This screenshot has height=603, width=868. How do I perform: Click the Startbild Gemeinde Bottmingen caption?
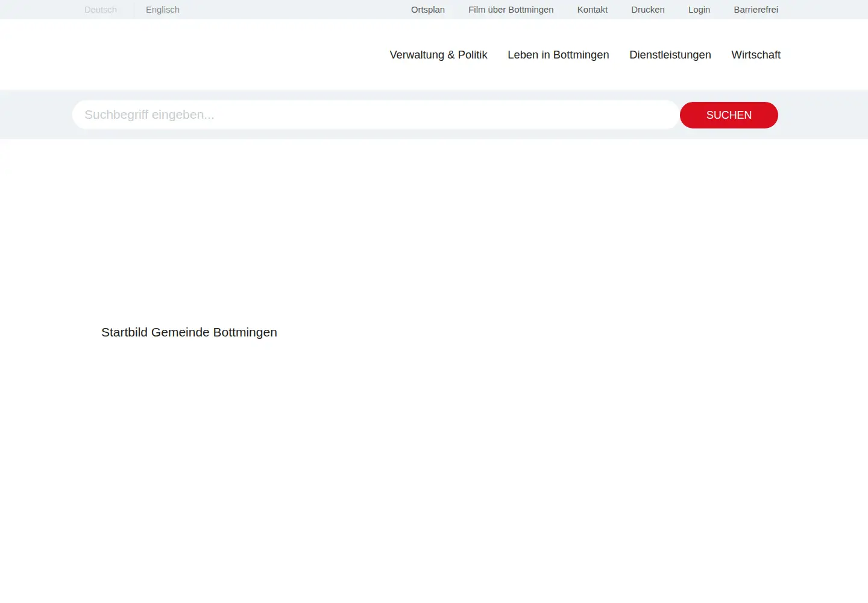tap(189, 332)
